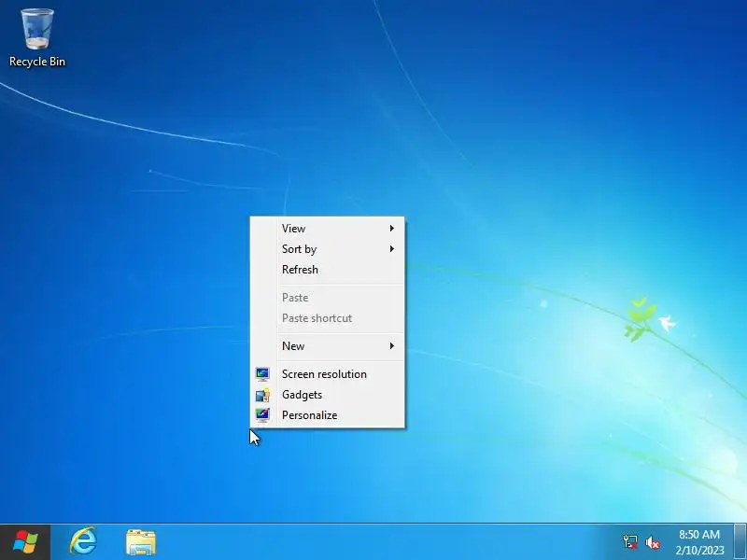747x560 pixels.
Task: Select New in the context menu
Action: [328, 345]
